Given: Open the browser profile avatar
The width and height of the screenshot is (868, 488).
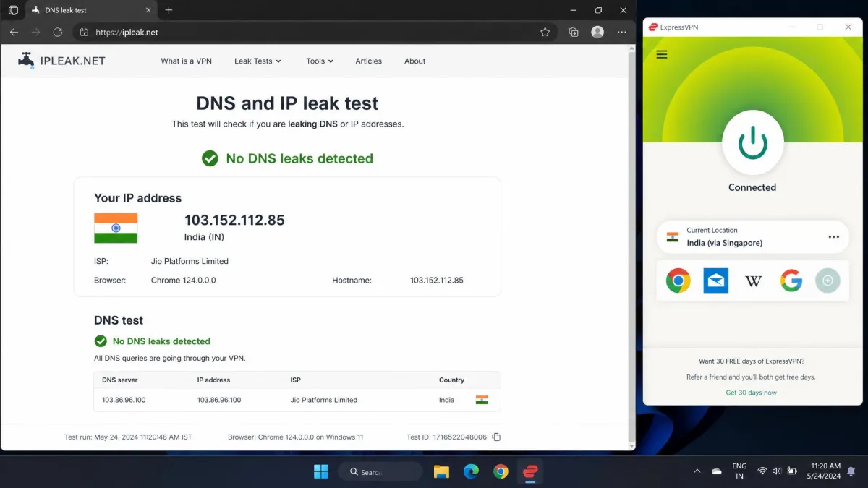Looking at the screenshot, I should point(597,32).
